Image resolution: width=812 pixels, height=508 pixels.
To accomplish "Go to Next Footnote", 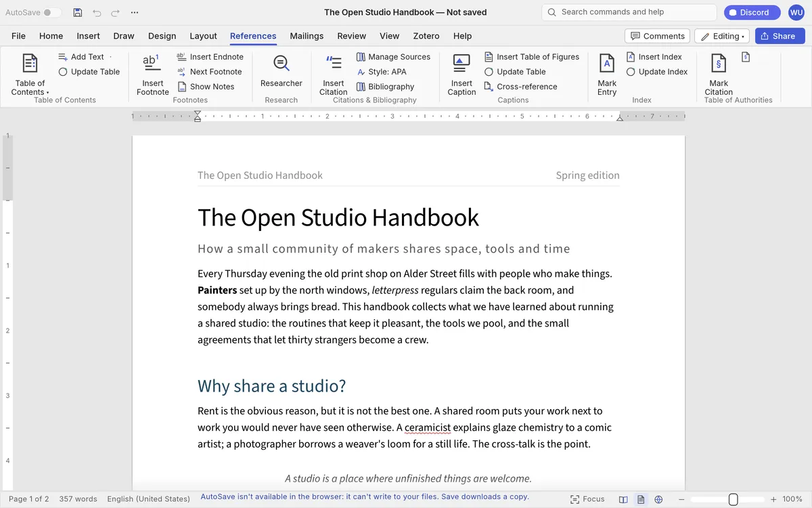I will pos(209,72).
